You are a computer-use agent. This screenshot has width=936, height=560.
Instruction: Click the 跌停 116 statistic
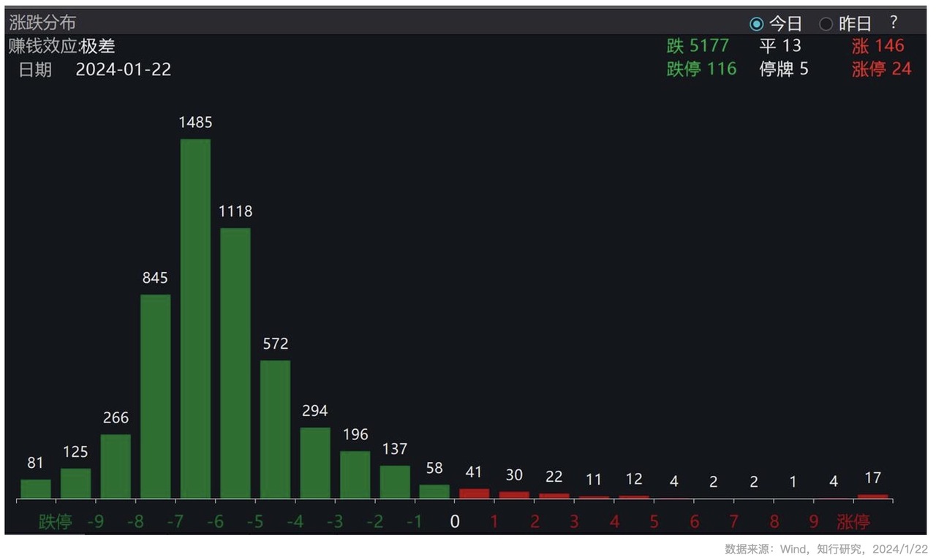(x=701, y=69)
